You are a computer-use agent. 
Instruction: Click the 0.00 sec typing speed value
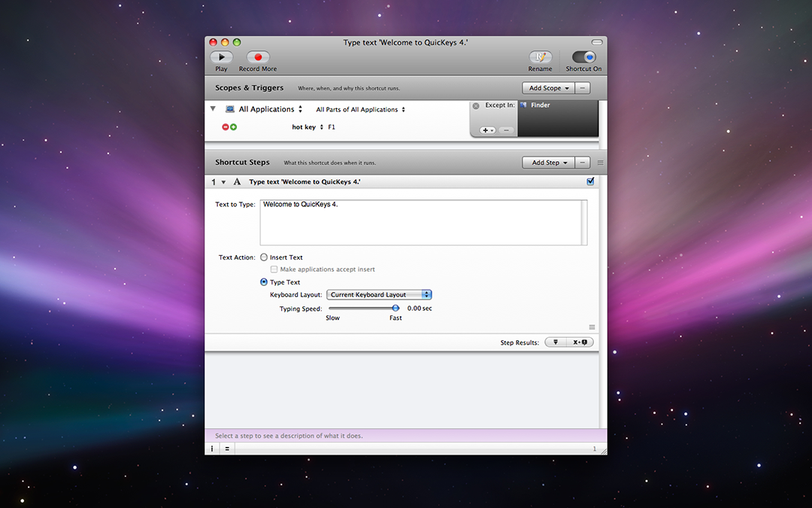[420, 309]
